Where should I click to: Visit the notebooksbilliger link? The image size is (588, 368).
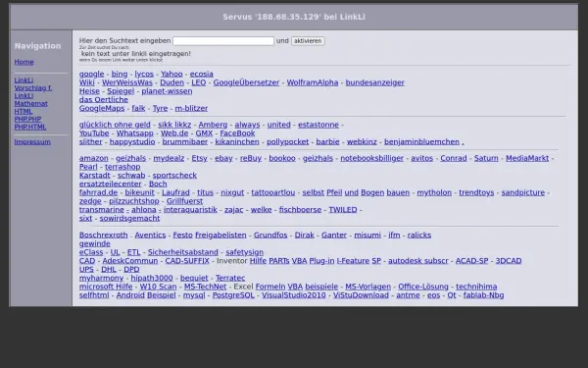click(x=372, y=158)
